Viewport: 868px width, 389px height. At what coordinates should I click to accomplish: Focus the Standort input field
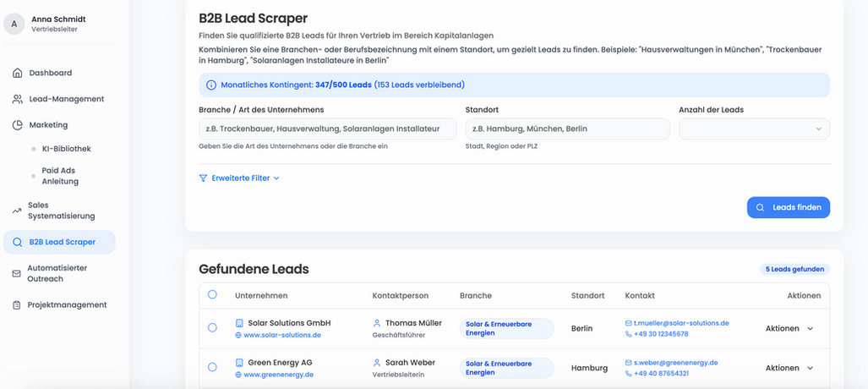pyautogui.click(x=567, y=129)
